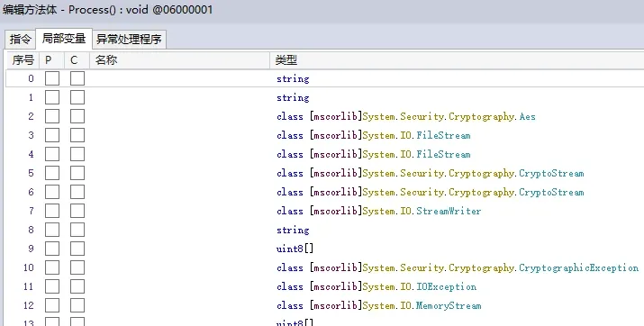The image size is (644, 326).
Task: Toggle P checkbox for CryptographicException row 10
Action: click(x=52, y=267)
